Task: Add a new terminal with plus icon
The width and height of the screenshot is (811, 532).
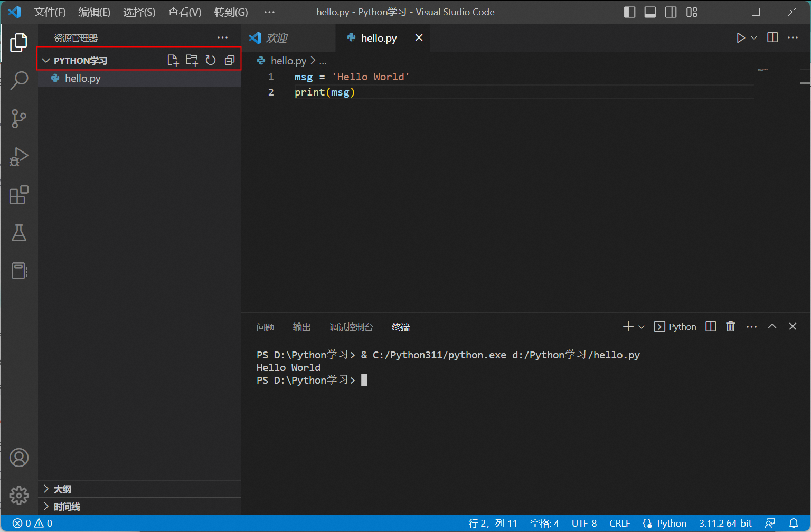Action: click(628, 326)
